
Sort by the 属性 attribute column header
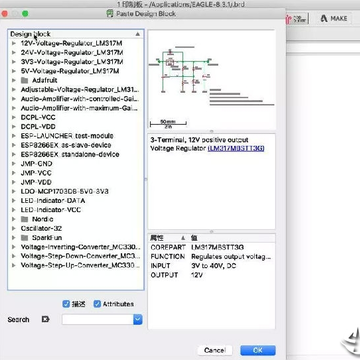[169, 238]
